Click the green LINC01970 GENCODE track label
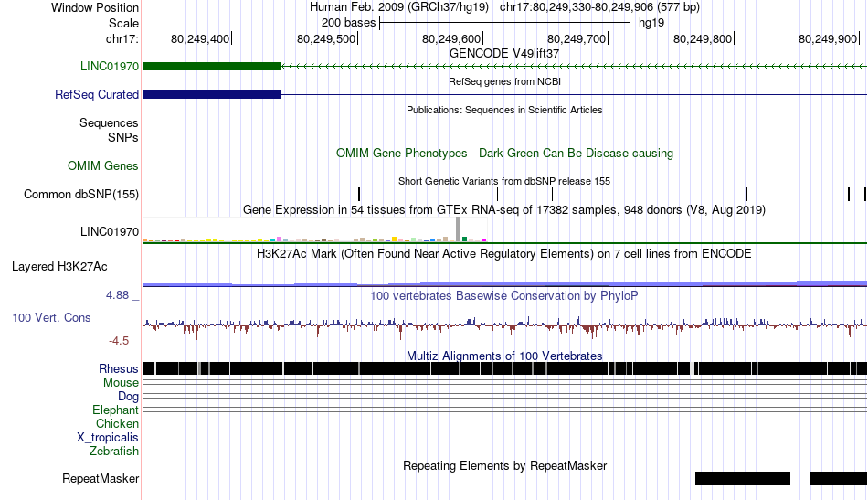The height and width of the screenshot is (500, 868). click(x=109, y=66)
